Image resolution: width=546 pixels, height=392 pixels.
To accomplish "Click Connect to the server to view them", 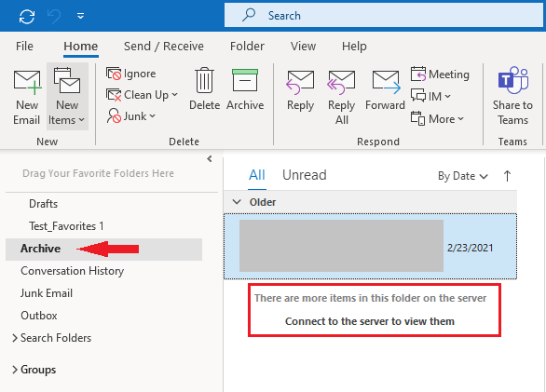I will pos(370,321).
